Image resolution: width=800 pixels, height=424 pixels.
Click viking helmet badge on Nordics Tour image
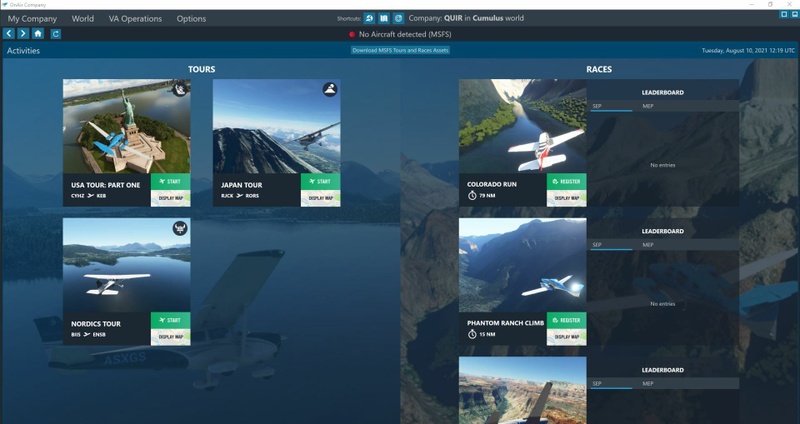pyautogui.click(x=180, y=229)
